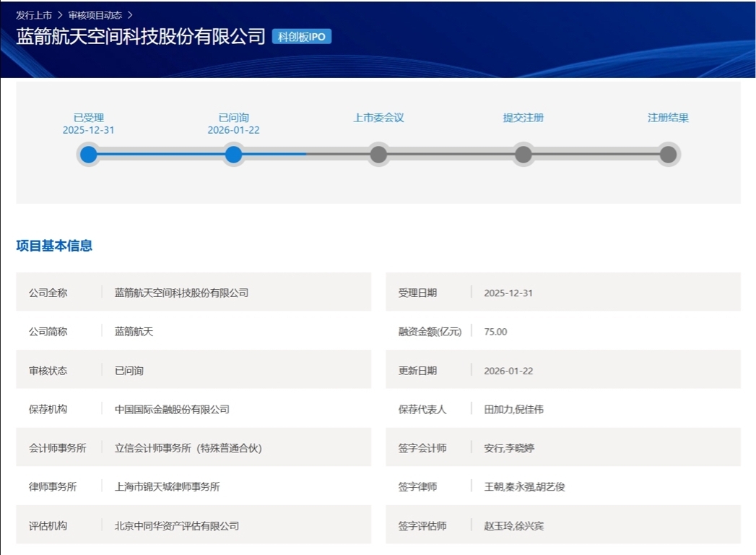756x555 pixels.
Task: Click the 公司简称 value 蓝箭航天
Action: click(x=134, y=332)
